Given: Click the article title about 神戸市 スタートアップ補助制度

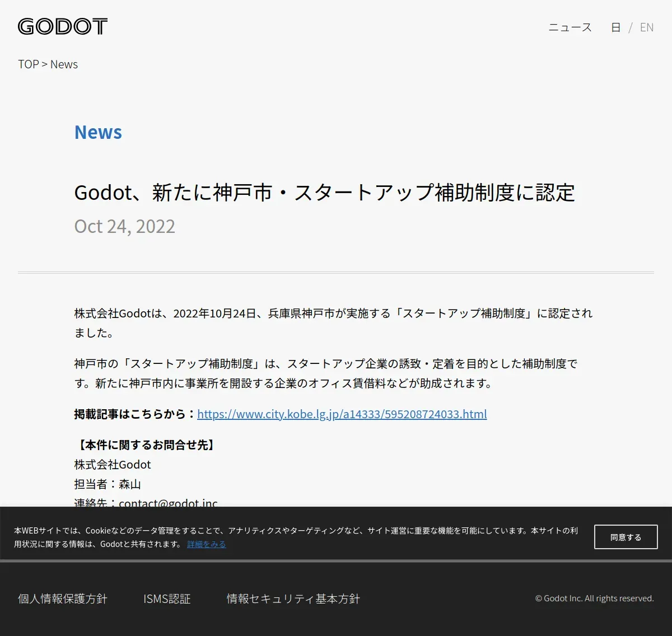Looking at the screenshot, I should tap(325, 193).
